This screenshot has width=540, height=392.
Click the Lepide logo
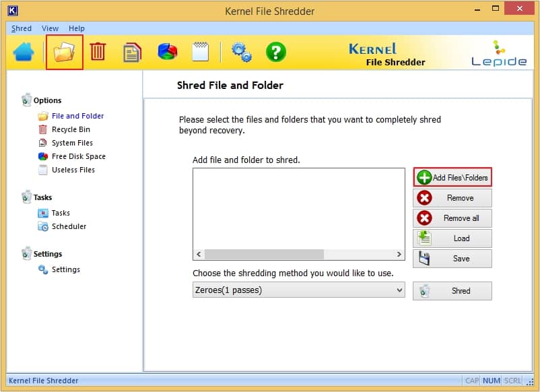499,53
